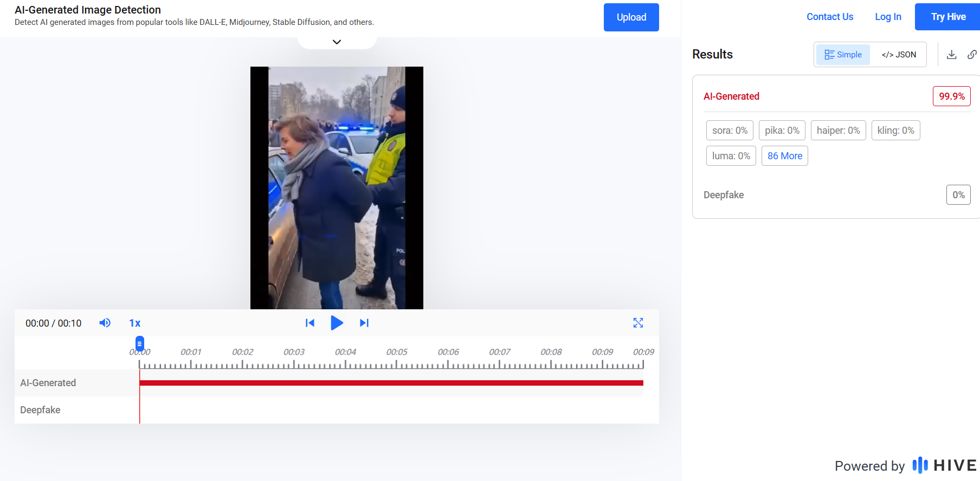Viewport: 980px width, 481px height.
Task: Select the Deepfake timeline row label
Action: click(x=40, y=410)
